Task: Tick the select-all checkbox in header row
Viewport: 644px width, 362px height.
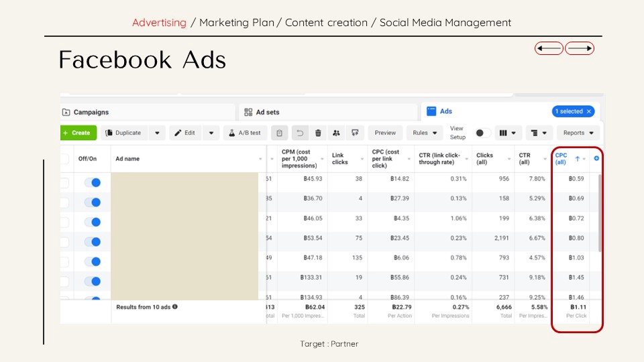Action: 64,159
